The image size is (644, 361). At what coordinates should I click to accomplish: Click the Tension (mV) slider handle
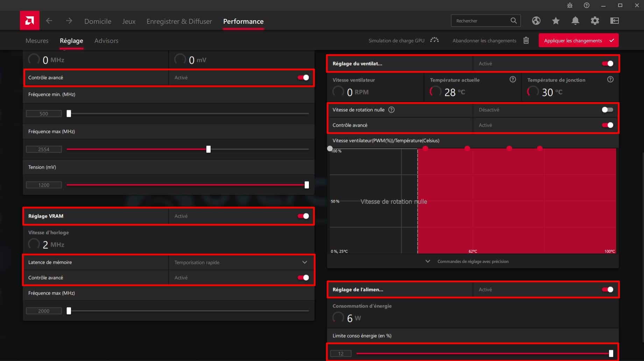(307, 185)
